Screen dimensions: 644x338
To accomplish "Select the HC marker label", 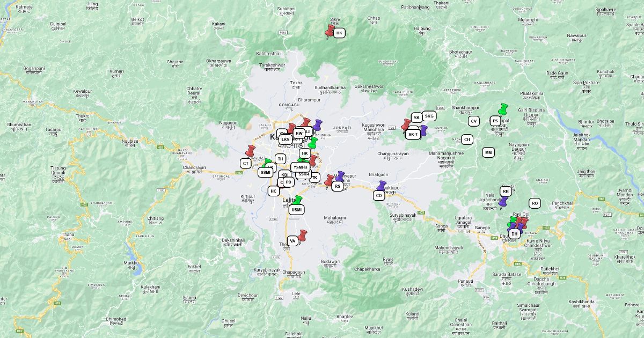I will (x=274, y=190).
